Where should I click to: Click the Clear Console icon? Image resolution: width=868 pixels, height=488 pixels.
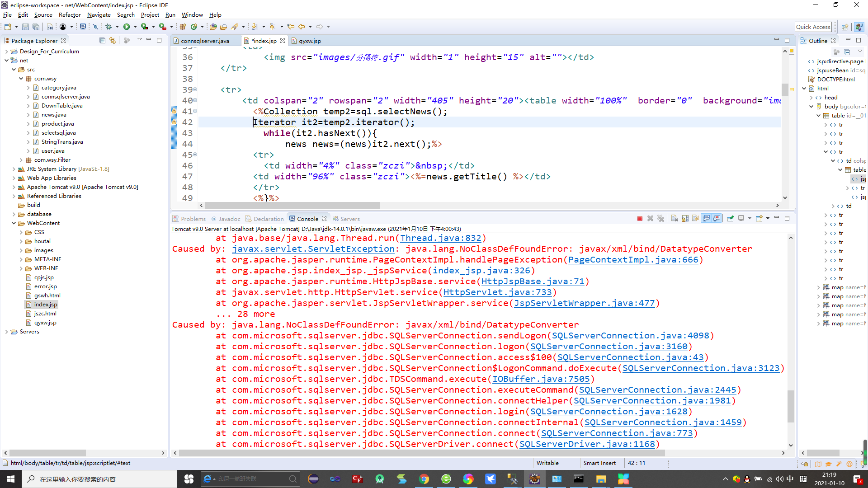[675, 219]
